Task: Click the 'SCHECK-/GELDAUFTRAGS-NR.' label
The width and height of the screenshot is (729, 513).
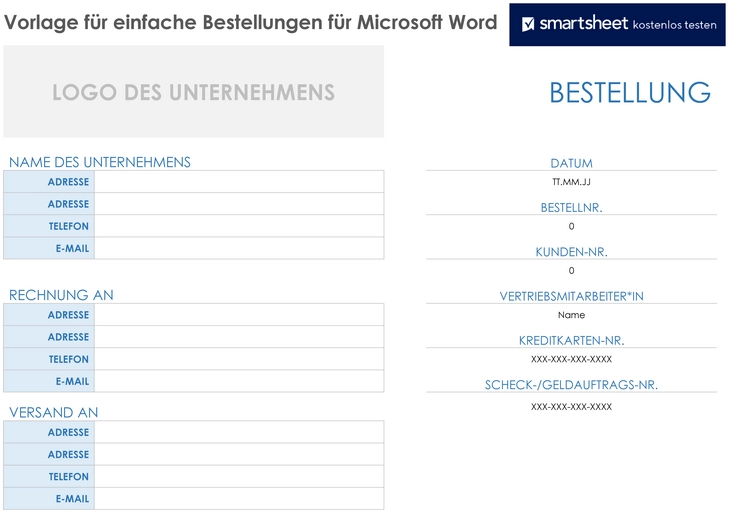Action: click(x=571, y=385)
